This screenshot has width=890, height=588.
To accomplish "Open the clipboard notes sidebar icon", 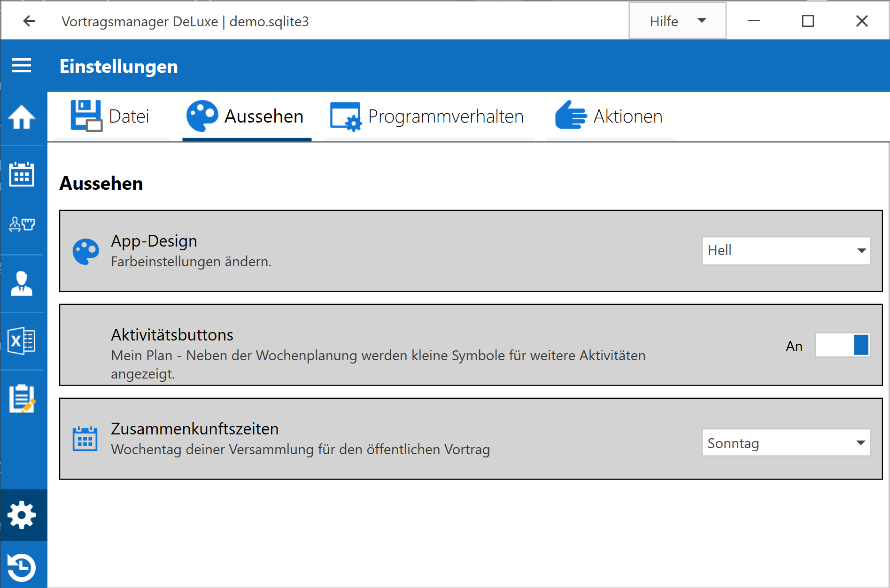I will [x=22, y=399].
